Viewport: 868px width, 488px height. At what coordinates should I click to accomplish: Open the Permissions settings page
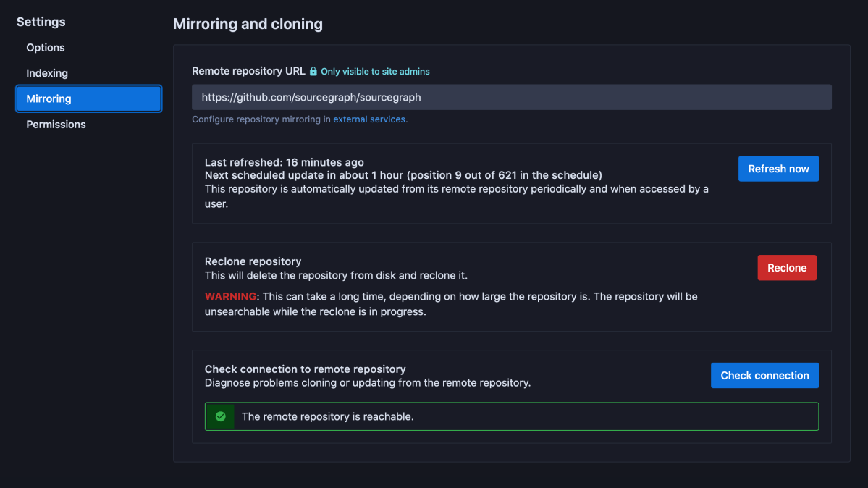[56, 125]
